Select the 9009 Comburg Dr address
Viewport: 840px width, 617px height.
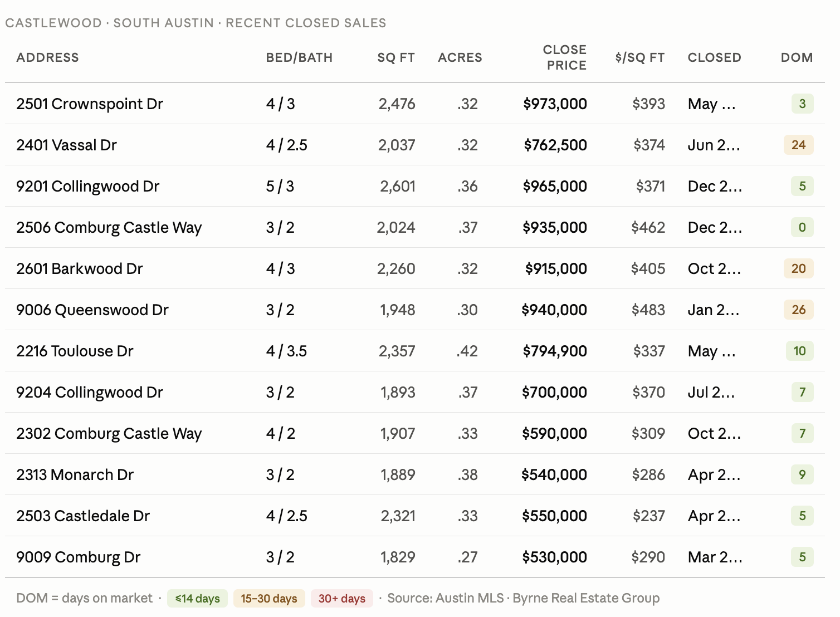[x=78, y=557]
